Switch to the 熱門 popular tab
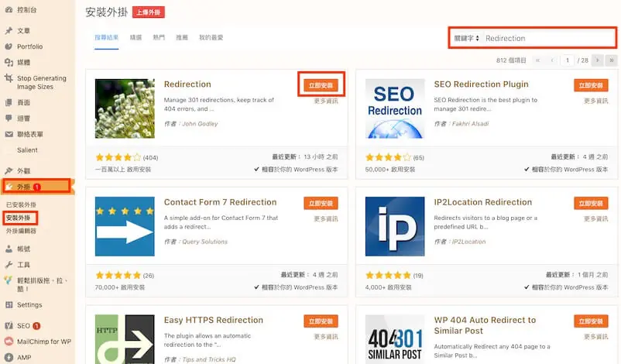 159,38
